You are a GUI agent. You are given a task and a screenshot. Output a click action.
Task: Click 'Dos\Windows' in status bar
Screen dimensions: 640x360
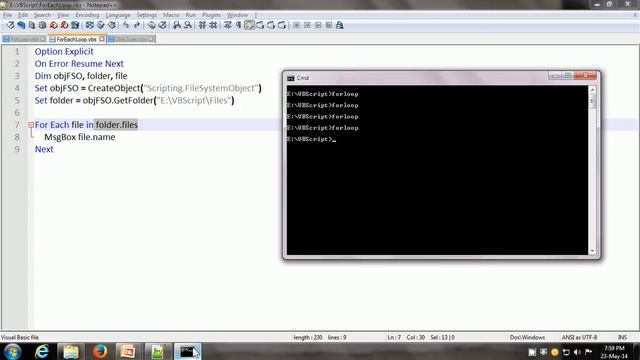[527, 338]
